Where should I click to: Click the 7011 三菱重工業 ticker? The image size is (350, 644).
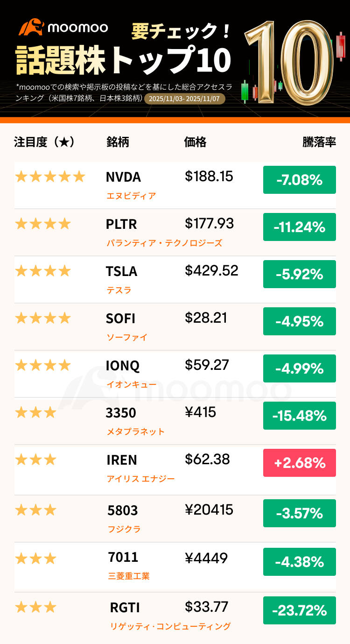tap(122, 557)
